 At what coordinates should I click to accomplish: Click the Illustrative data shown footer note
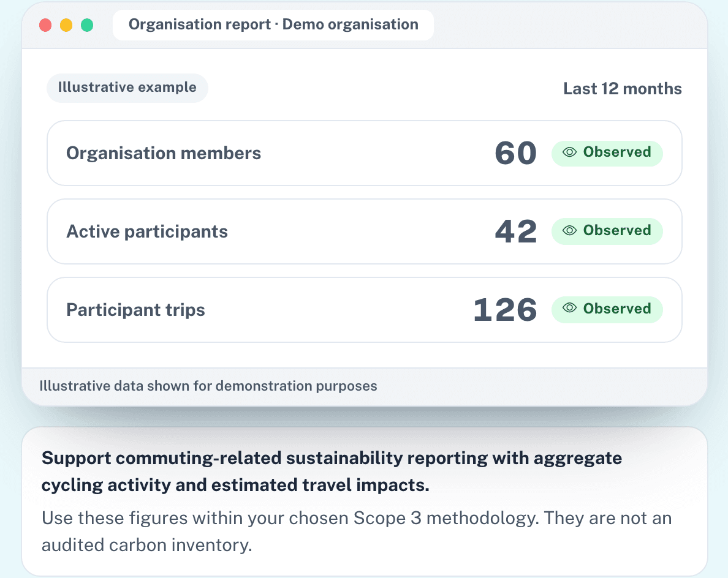pyautogui.click(x=208, y=386)
